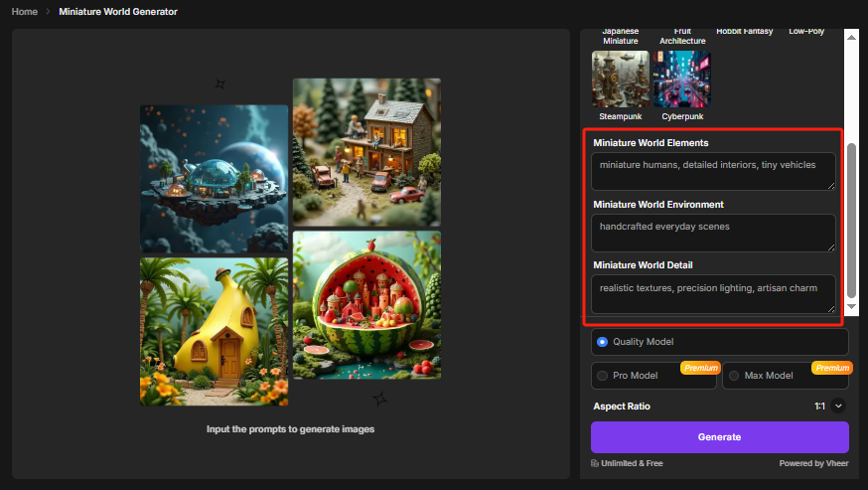The image size is (868, 490).
Task: Click the Miniature World Detail text field
Action: click(x=713, y=294)
